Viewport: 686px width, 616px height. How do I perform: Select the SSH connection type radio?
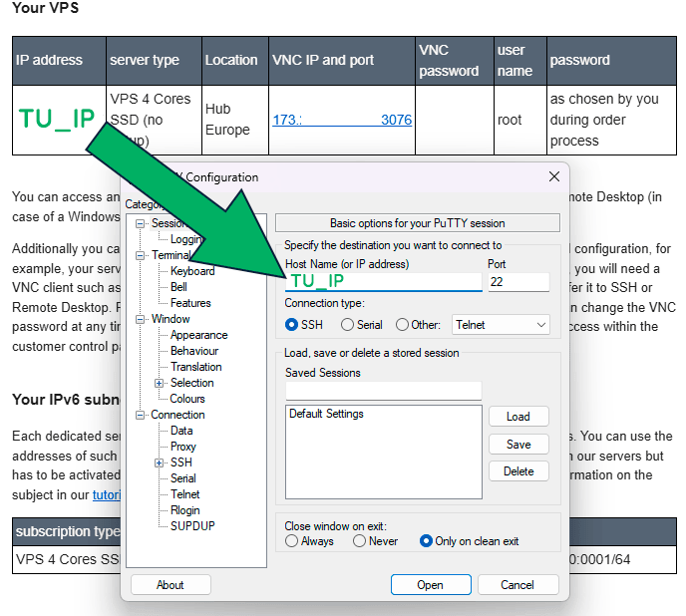(x=291, y=325)
